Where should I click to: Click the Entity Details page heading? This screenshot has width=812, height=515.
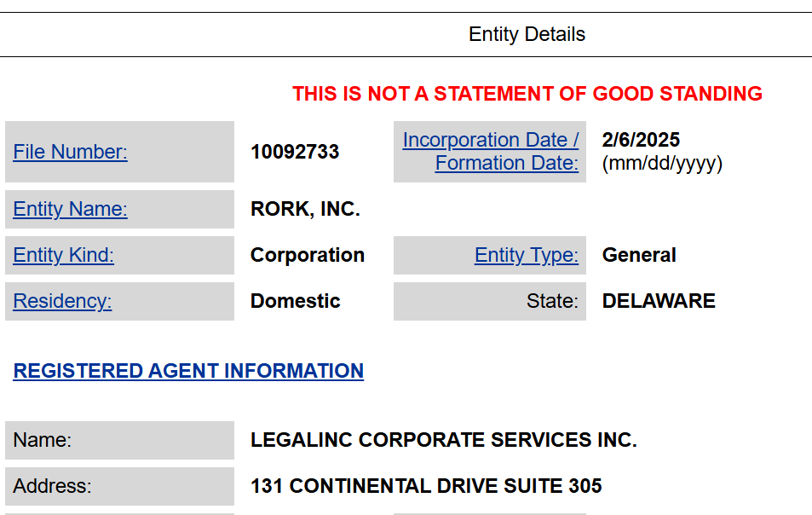click(527, 35)
